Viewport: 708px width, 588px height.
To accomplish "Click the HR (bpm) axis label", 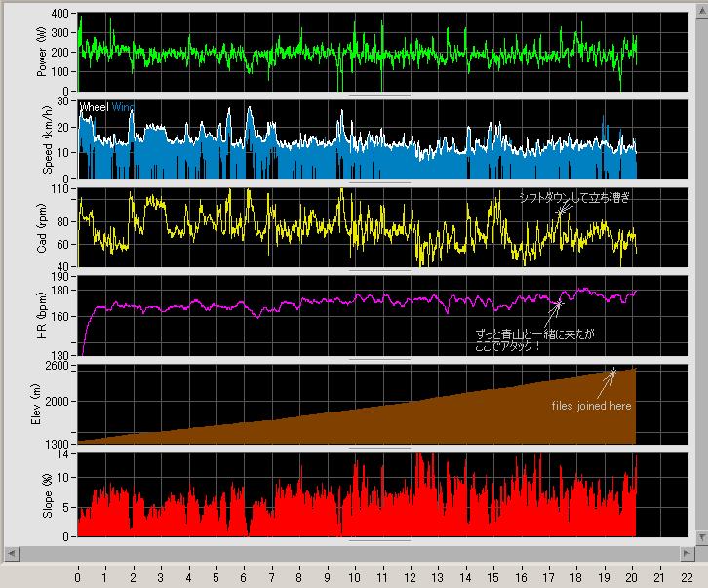I will click(x=42, y=316).
